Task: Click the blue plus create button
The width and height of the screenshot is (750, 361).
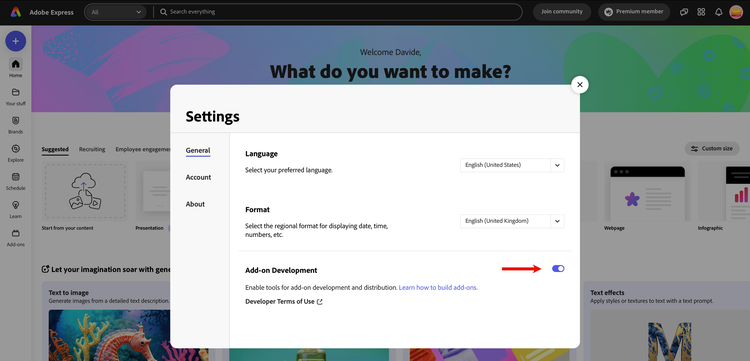Action: click(x=16, y=41)
